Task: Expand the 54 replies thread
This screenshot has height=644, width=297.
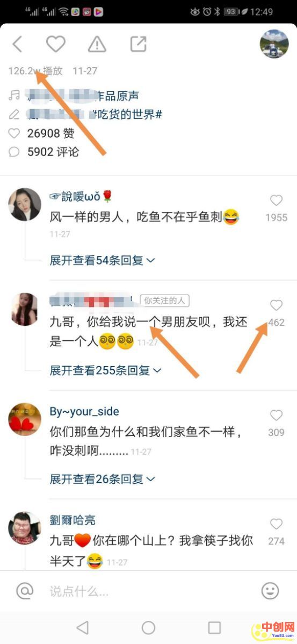Action: pos(103,260)
